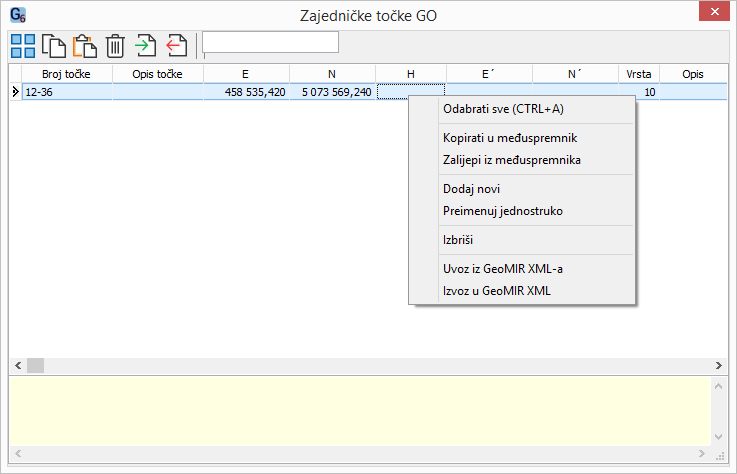Click the row selector arrow for 12-36

16,92
